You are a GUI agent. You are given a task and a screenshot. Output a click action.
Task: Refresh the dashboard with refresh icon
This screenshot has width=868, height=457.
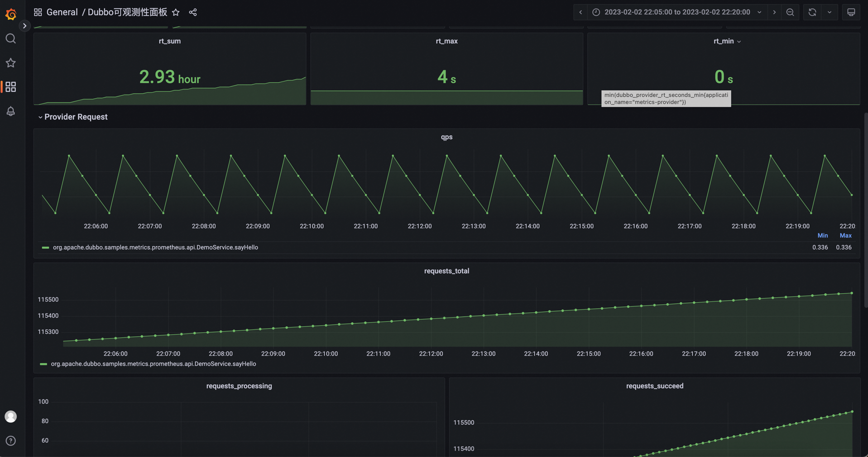(812, 12)
